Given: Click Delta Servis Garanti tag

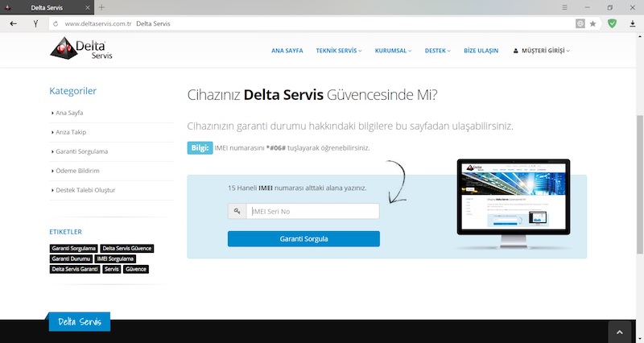Looking at the screenshot, I should (75, 269).
